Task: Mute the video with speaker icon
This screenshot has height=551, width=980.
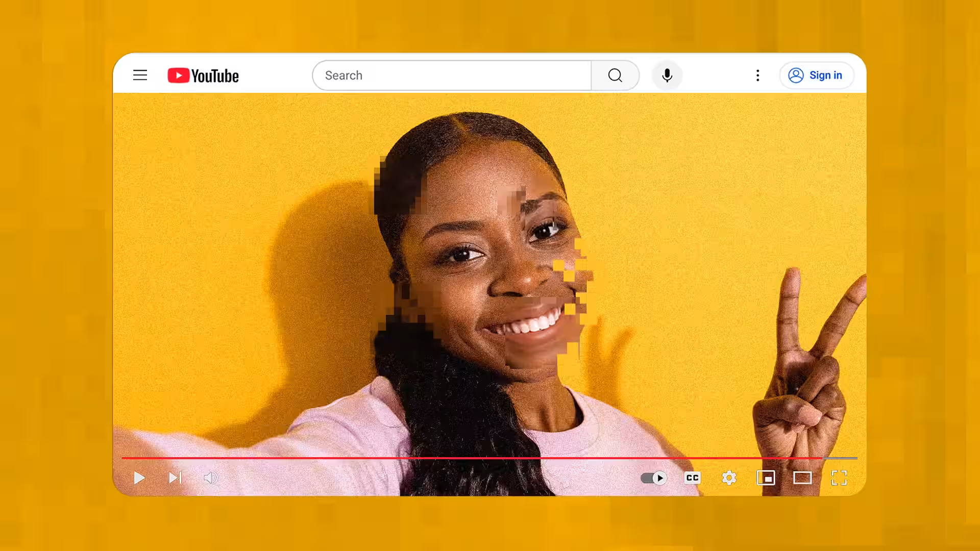Action: 210,478
